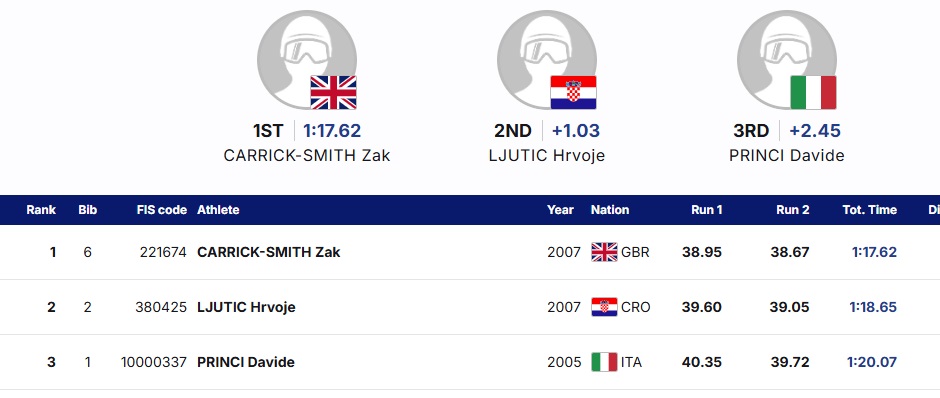Click the Bib column header
The image size is (940, 398).
point(88,210)
